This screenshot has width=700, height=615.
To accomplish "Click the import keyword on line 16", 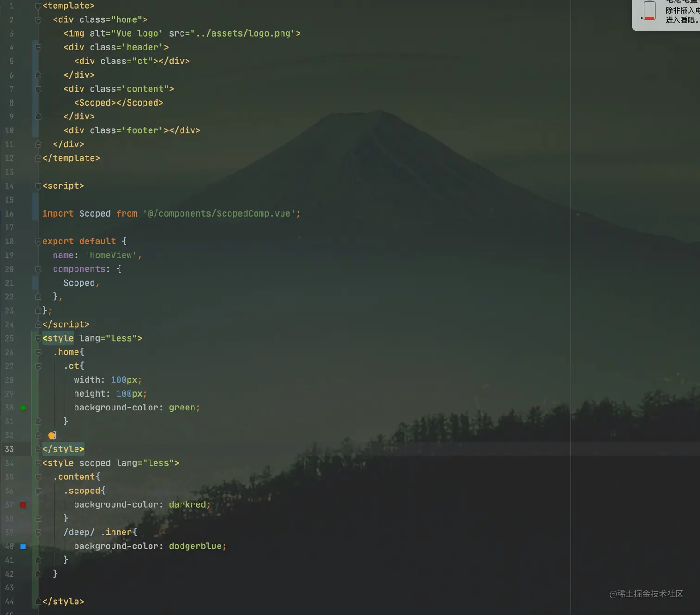I will click(x=58, y=214).
